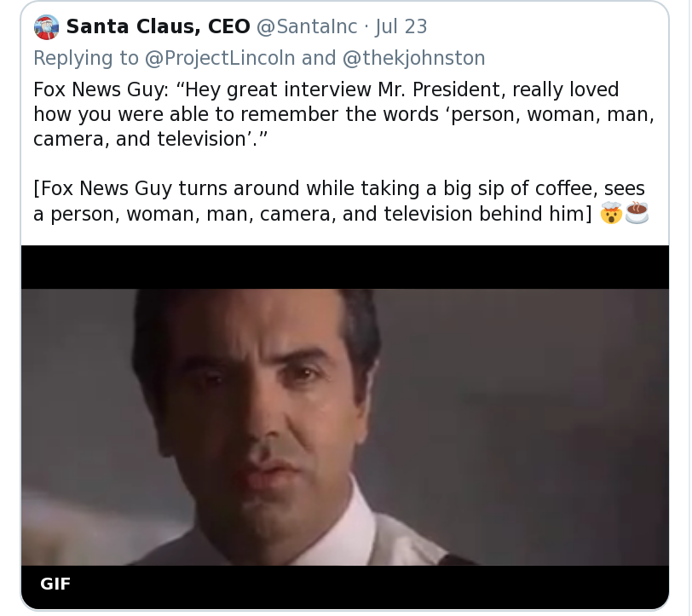Click the black bar above the GIF
The image size is (692, 616).
(344, 267)
